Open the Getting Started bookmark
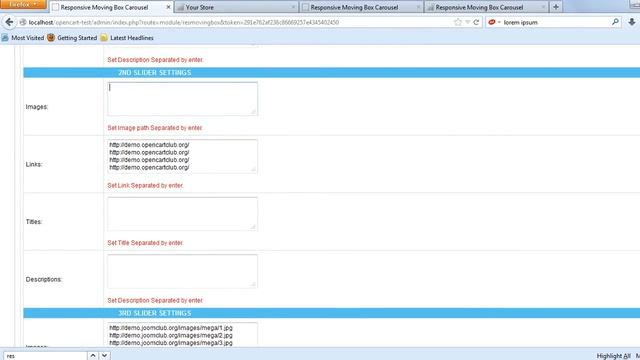 pyautogui.click(x=72, y=38)
